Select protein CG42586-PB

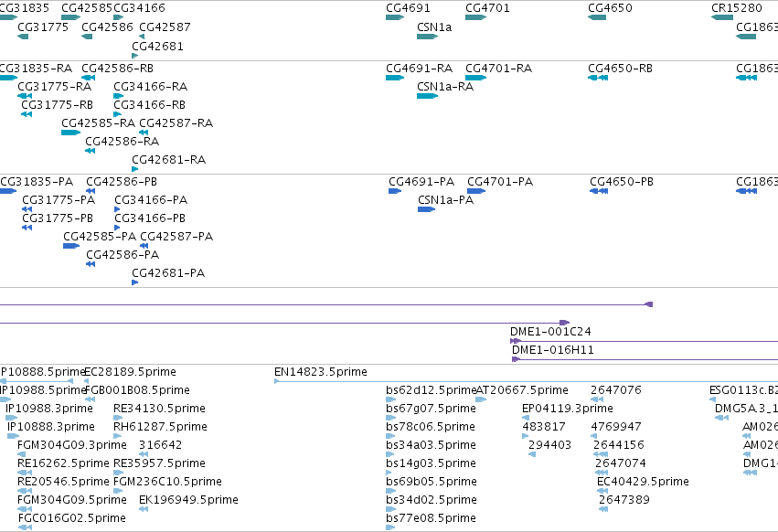pyautogui.click(x=122, y=182)
